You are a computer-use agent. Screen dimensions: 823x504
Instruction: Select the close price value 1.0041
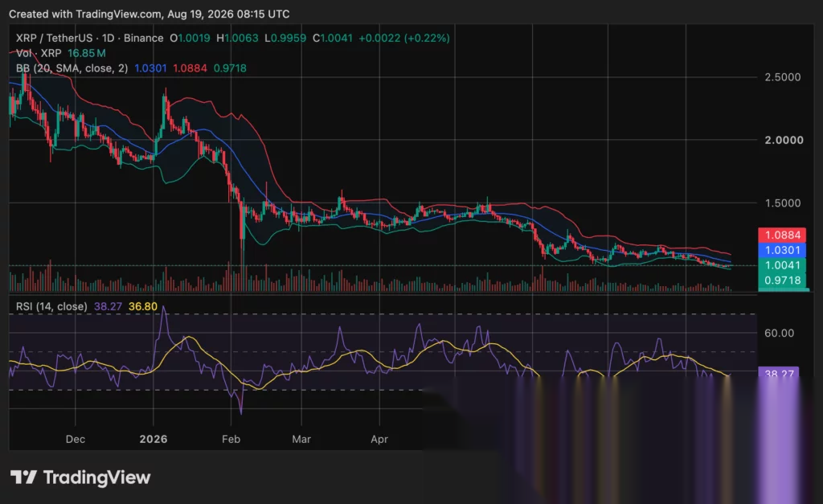coord(337,39)
